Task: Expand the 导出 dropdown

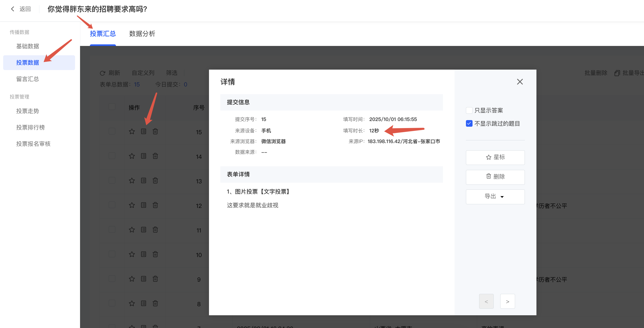Action: pos(495,197)
